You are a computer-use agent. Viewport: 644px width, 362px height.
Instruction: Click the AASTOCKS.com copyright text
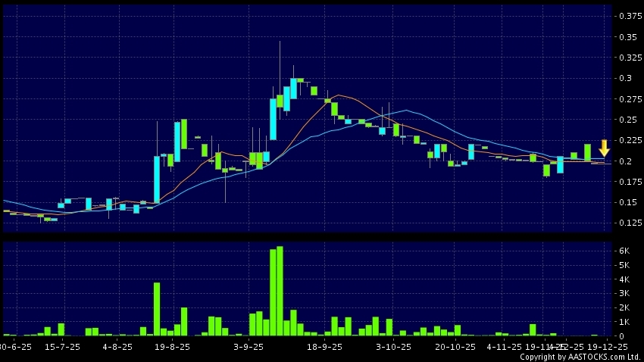(581, 357)
